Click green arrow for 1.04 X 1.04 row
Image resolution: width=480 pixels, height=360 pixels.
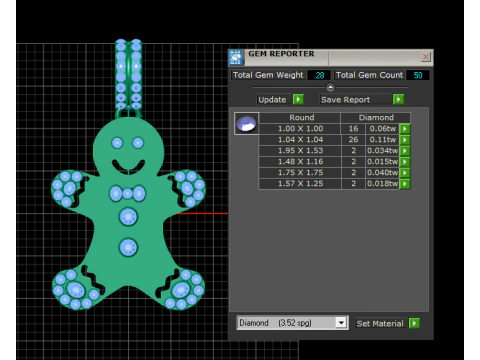(x=405, y=140)
